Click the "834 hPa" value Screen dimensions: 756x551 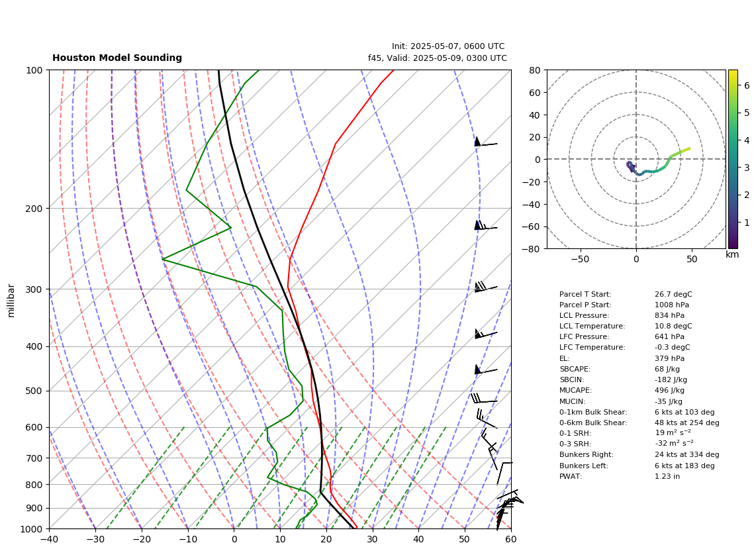pos(669,315)
